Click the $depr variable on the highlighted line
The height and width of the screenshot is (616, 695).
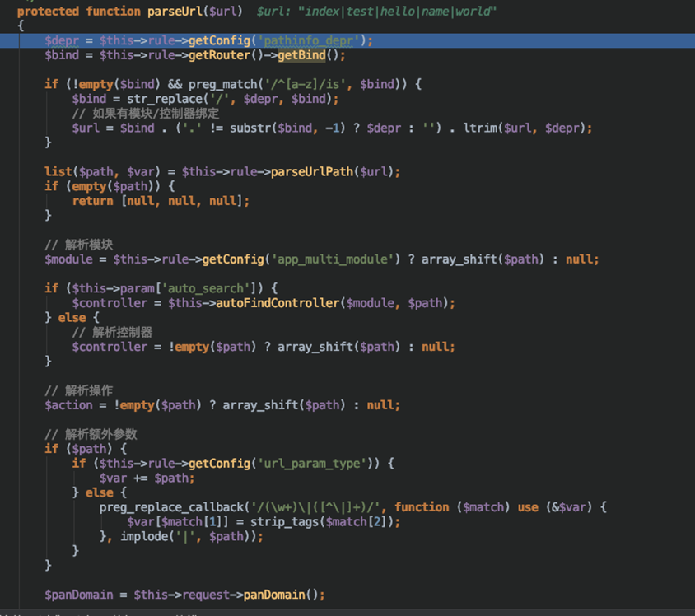pos(62,41)
